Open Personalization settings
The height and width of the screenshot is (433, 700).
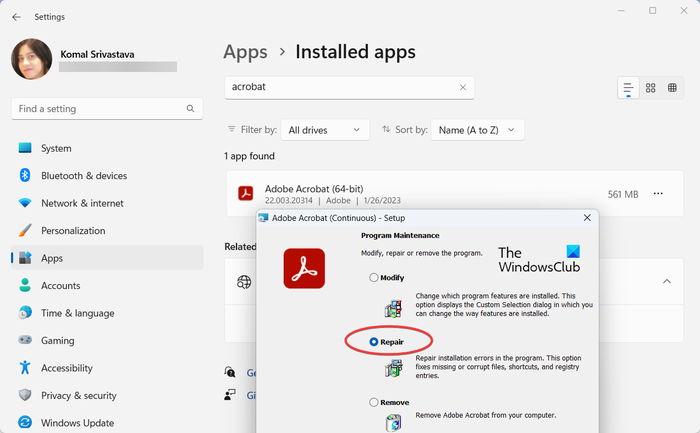coord(107,230)
